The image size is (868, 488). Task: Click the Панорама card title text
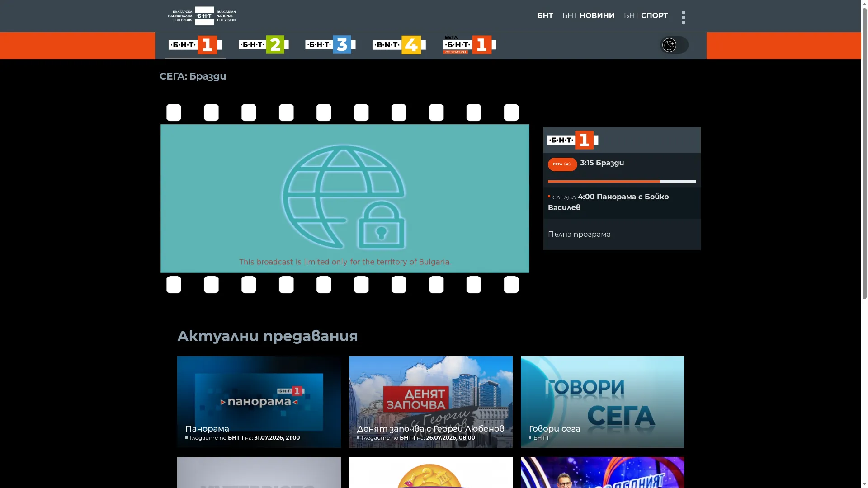(207, 429)
